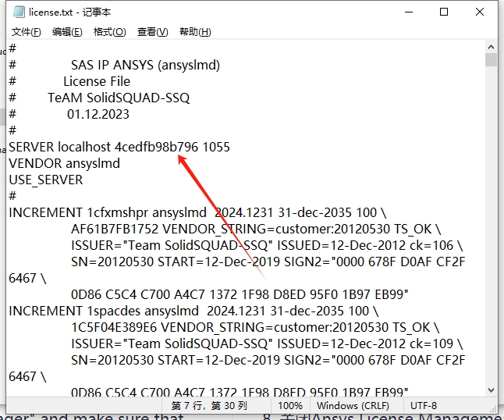Minimize the license.txt Notepad window

pos(409,12)
